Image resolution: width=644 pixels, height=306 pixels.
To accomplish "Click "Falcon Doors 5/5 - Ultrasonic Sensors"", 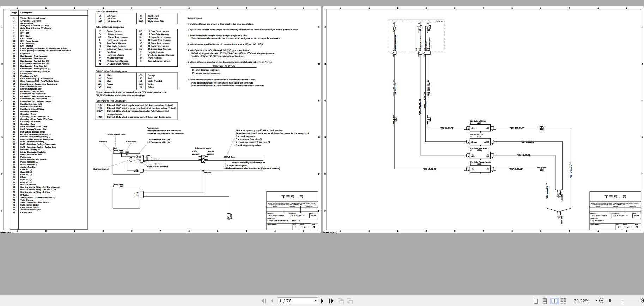I will (x=36, y=102).
